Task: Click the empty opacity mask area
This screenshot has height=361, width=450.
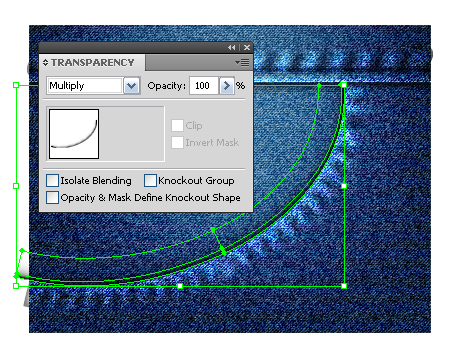Action: coord(132,134)
